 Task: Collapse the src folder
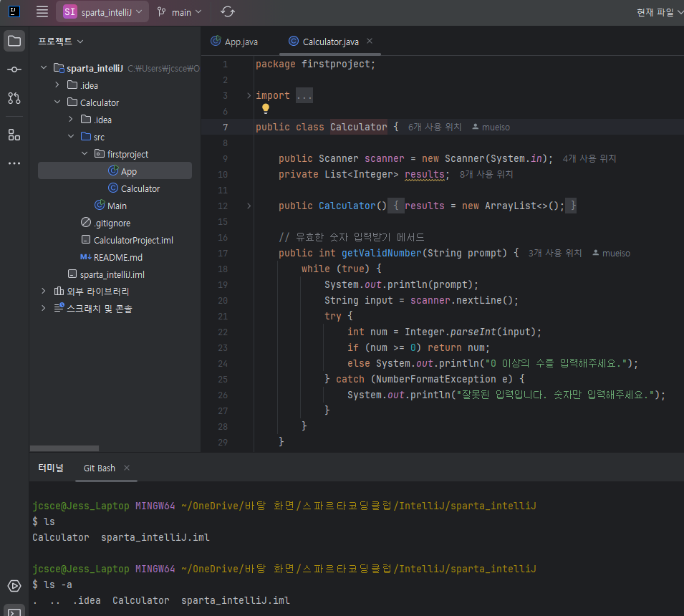click(x=71, y=137)
